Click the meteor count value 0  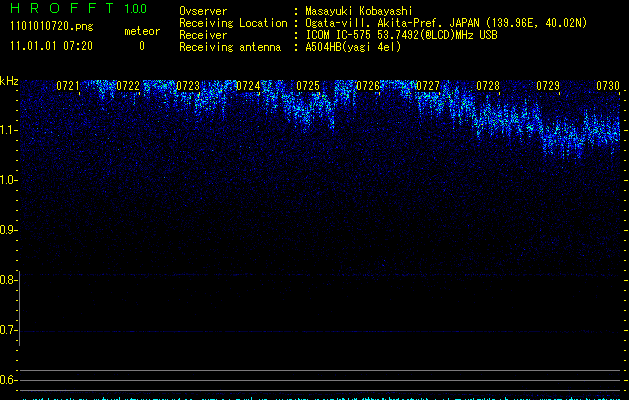click(x=142, y=46)
